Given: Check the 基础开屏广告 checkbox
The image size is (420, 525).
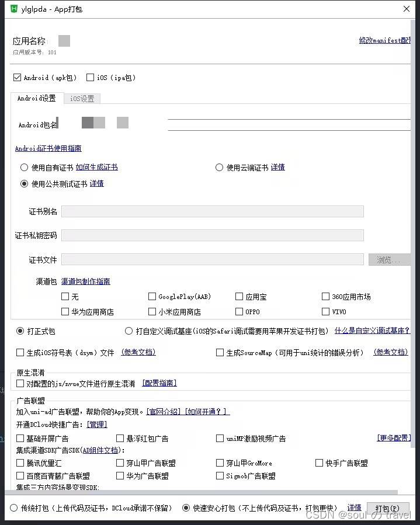Looking at the screenshot, I should pyautogui.click(x=20, y=439).
